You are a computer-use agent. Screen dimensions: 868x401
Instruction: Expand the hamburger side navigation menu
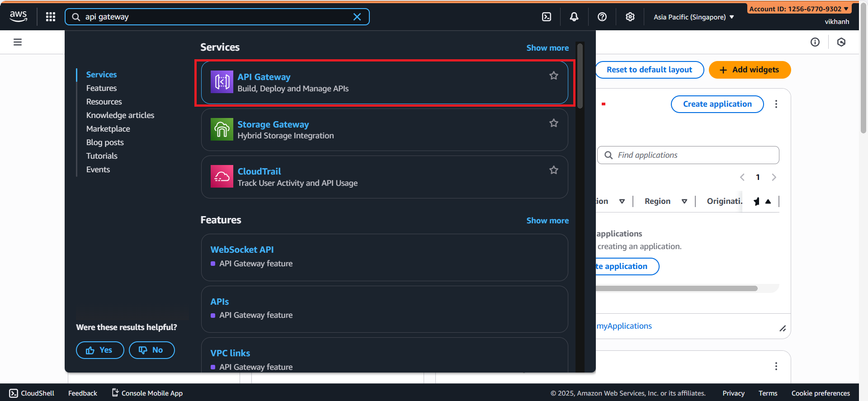point(18,42)
